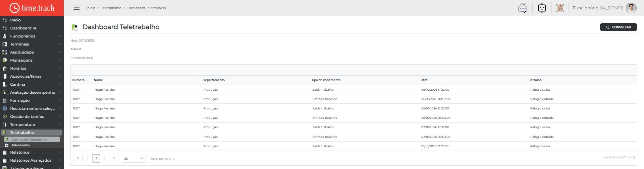Open the chat icon in header
644x169 pixels.
[x=523, y=8]
